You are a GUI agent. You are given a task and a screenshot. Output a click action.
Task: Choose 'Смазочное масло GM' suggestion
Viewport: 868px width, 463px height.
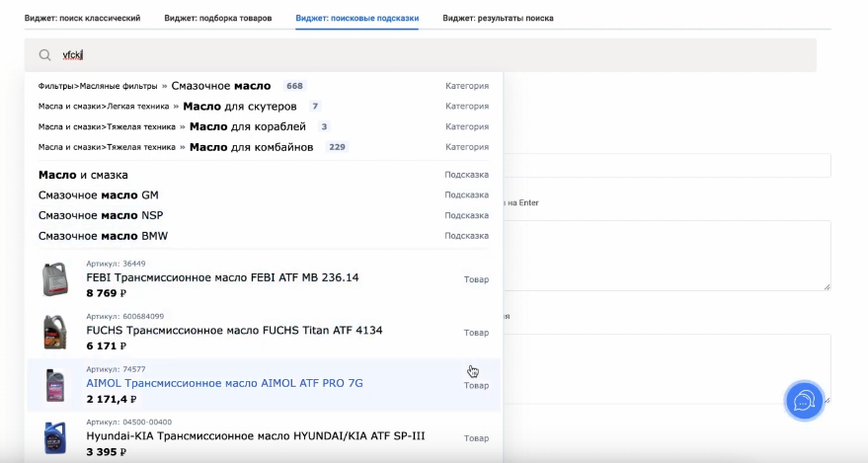point(99,195)
